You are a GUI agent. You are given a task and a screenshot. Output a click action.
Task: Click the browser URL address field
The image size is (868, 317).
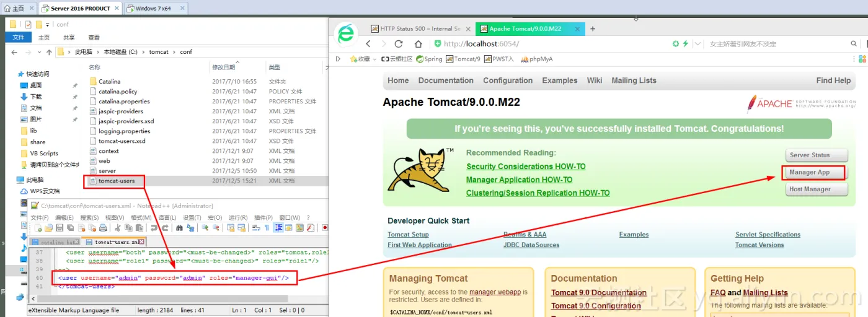coord(552,44)
